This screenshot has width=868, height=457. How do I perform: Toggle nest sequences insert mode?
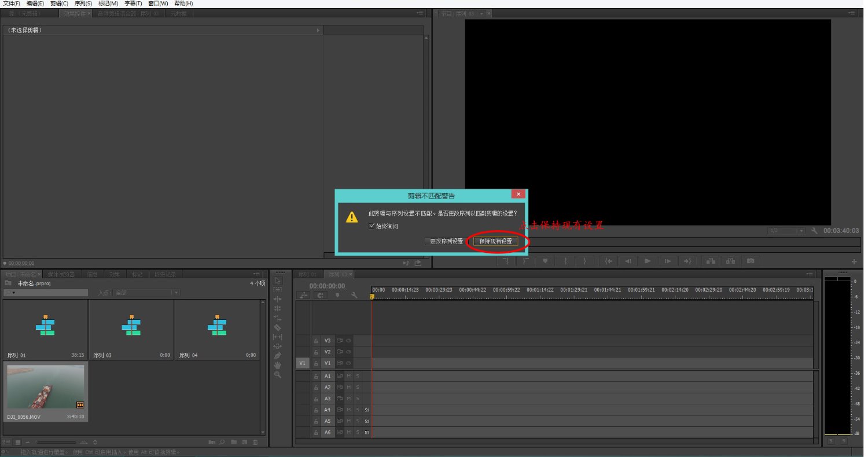[304, 296]
